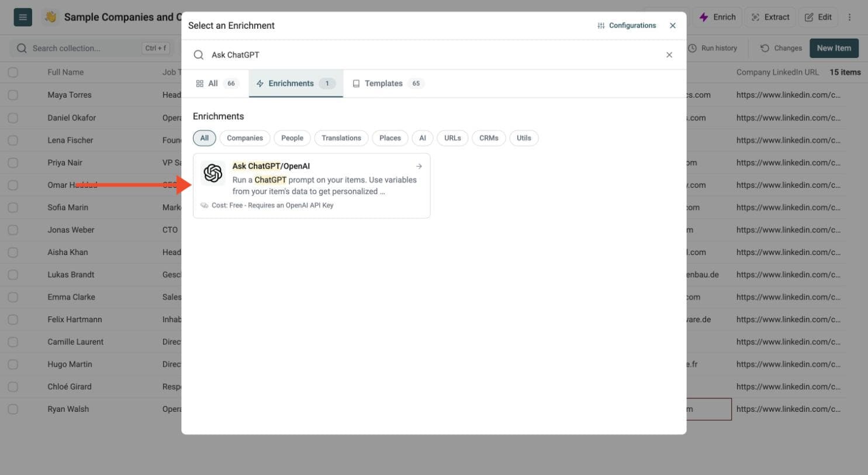Click the kebab more options icon
Viewport: 868px width, 475px height.
pyautogui.click(x=850, y=17)
